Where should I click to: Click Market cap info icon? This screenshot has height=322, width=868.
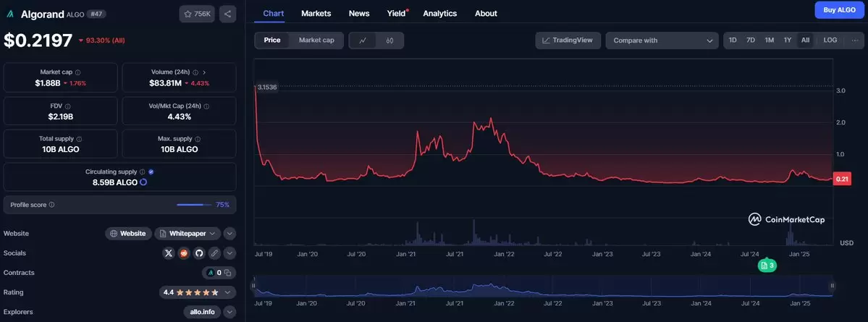click(77, 72)
